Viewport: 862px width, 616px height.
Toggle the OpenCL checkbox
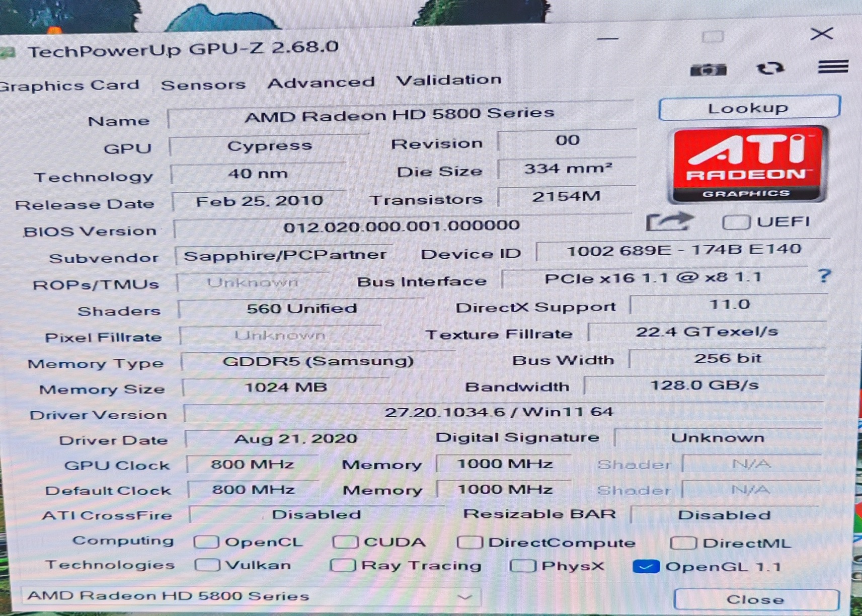coord(206,542)
